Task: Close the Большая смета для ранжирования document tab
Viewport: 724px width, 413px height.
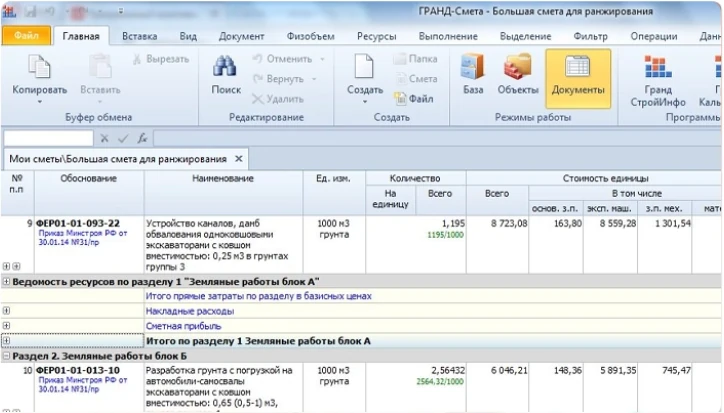Action: (x=239, y=159)
